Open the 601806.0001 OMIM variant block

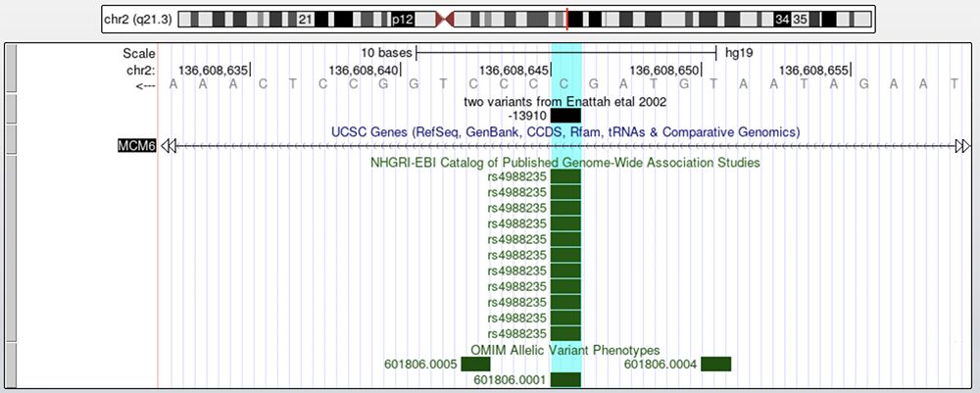tap(565, 380)
